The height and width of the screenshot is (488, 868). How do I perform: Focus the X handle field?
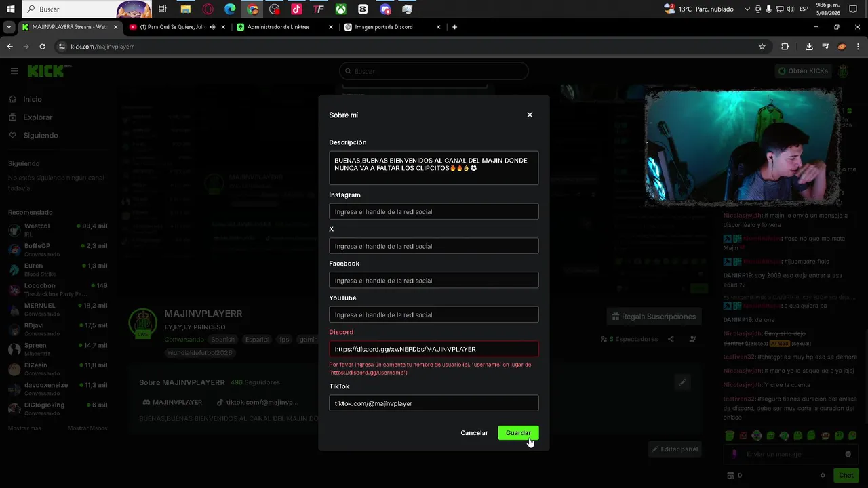(x=434, y=246)
